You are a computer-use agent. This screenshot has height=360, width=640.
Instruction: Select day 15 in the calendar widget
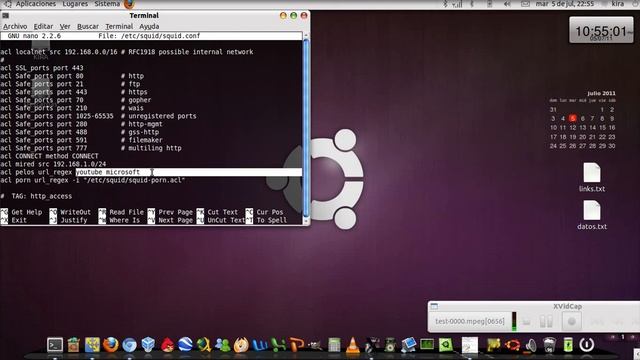tap(602, 128)
